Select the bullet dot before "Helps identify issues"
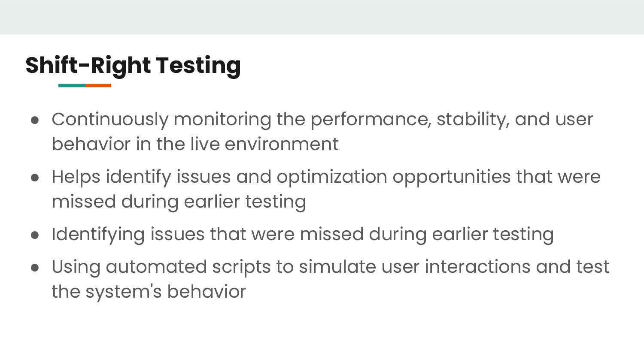 pos(35,178)
